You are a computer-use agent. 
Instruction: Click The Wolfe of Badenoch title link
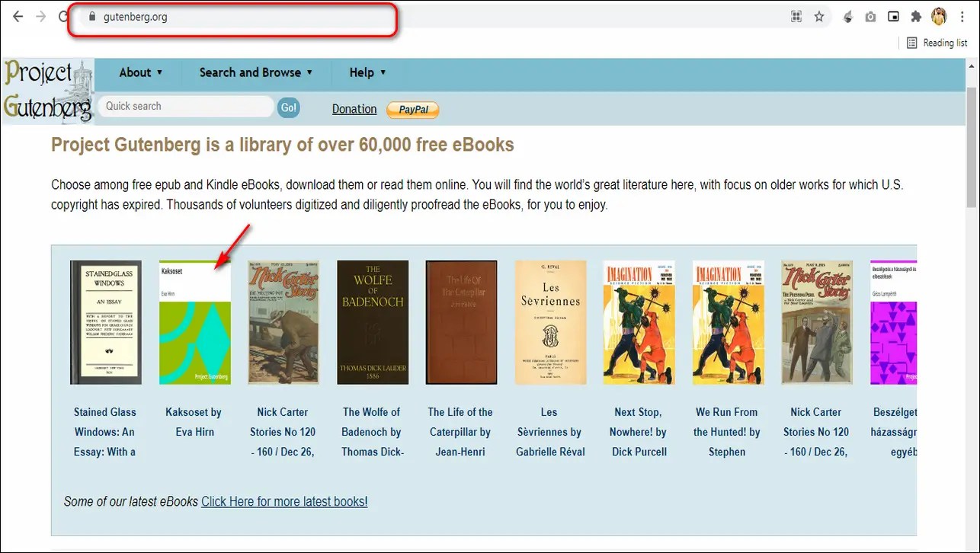[372, 432]
